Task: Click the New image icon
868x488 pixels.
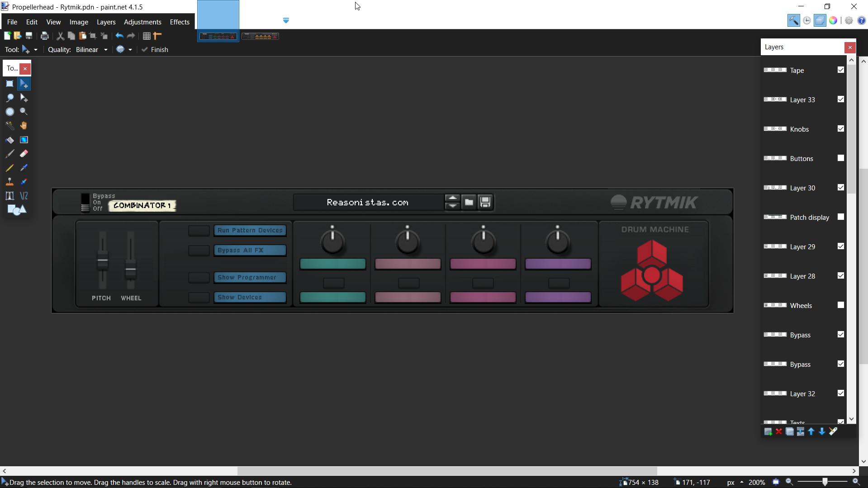Action: (x=7, y=36)
